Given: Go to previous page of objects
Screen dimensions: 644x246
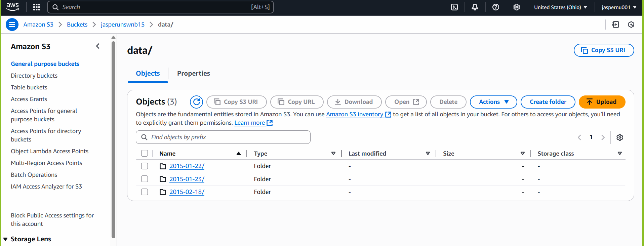Looking at the screenshot, I should pyautogui.click(x=579, y=137).
